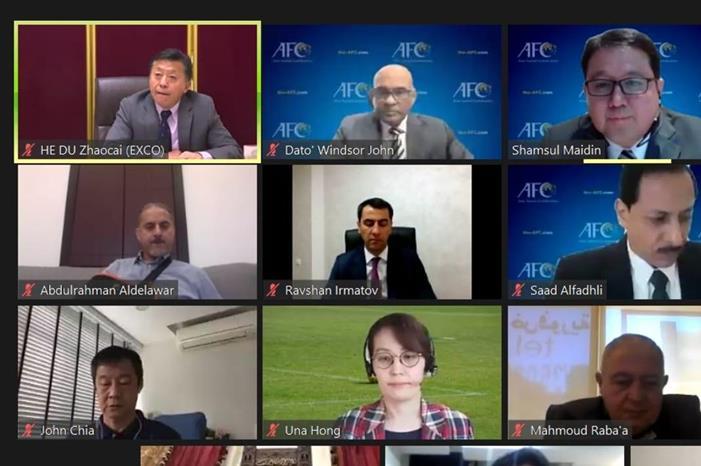
Task: Click muted mic icon beside Saad Alfadhli
Action: point(518,290)
